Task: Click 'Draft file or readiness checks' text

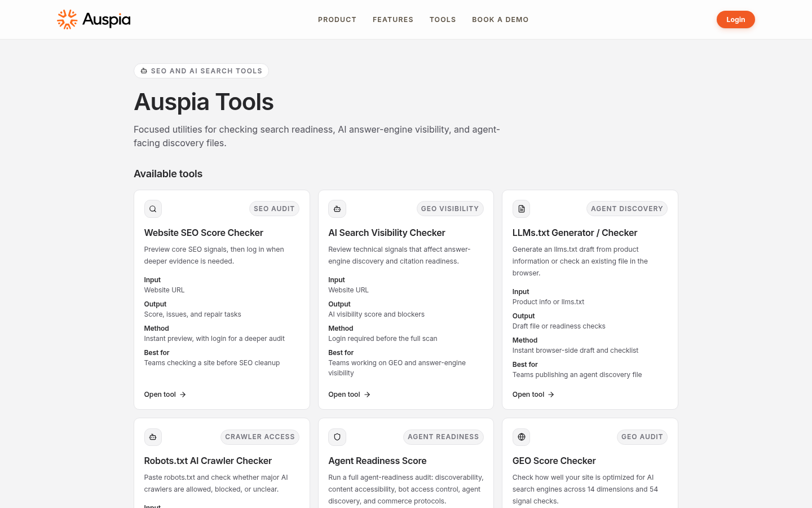Action: coord(559,326)
